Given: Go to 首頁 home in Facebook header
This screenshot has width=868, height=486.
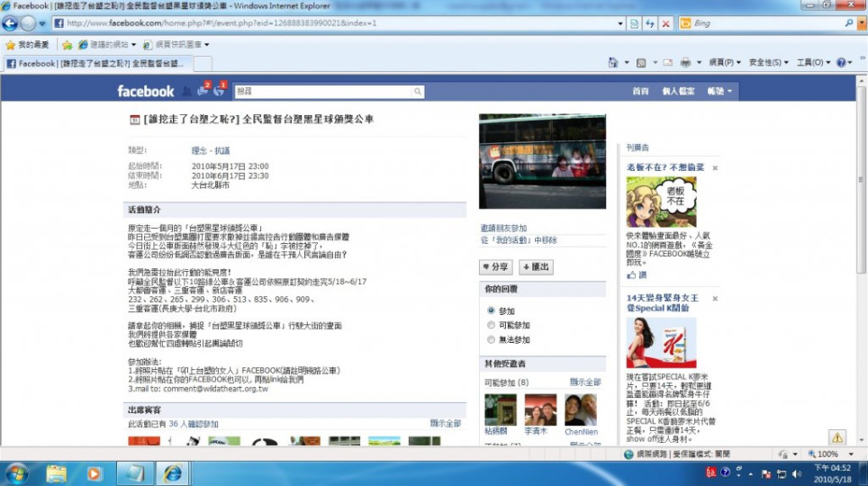Looking at the screenshot, I should click(640, 91).
